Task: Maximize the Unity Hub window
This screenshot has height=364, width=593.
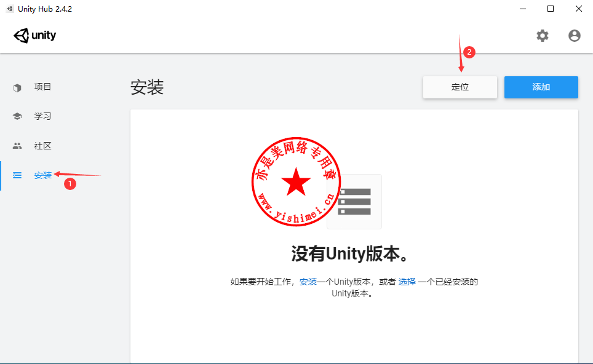Action: tap(551, 9)
